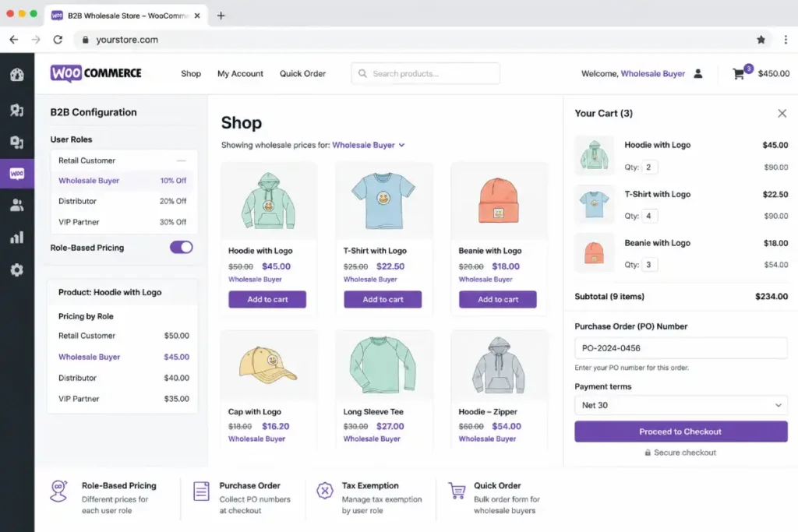
Task: Open the shopping cart icon in the header
Action: tap(739, 74)
